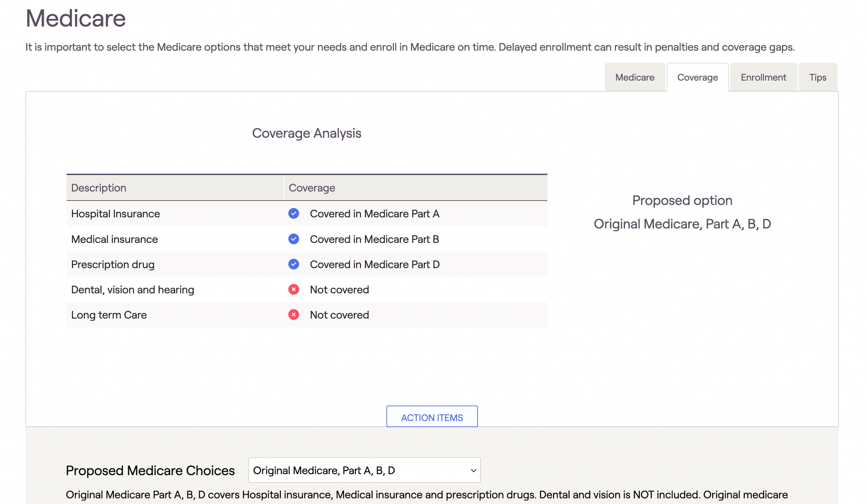Image resolution: width=867 pixels, height=504 pixels.
Task: Open the Enrollment tab
Action: coord(763,77)
